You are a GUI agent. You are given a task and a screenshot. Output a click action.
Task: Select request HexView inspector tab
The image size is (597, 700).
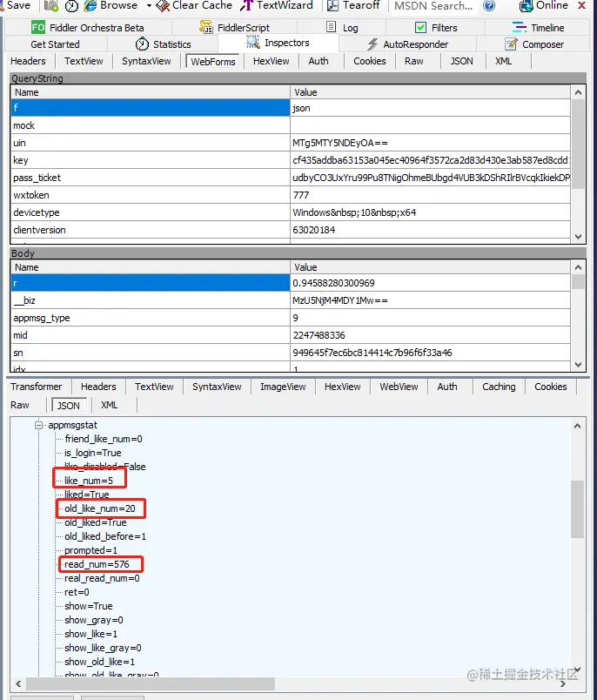pyautogui.click(x=272, y=61)
